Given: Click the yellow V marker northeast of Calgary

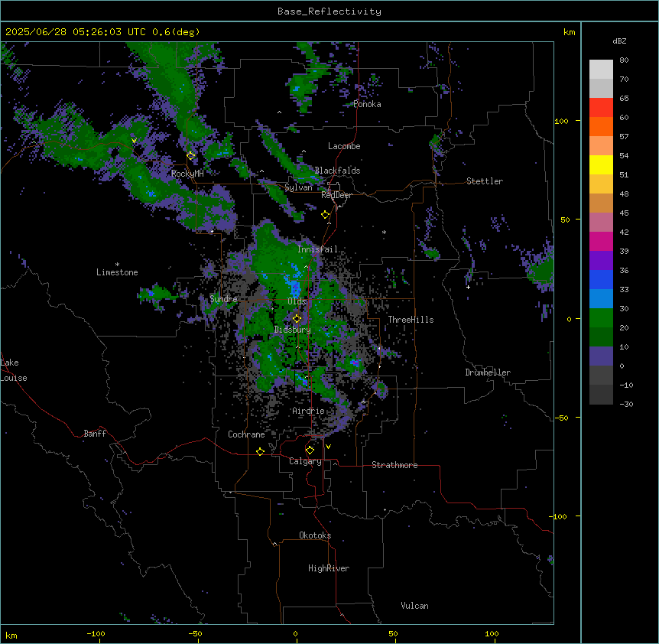Looking at the screenshot, I should (328, 447).
